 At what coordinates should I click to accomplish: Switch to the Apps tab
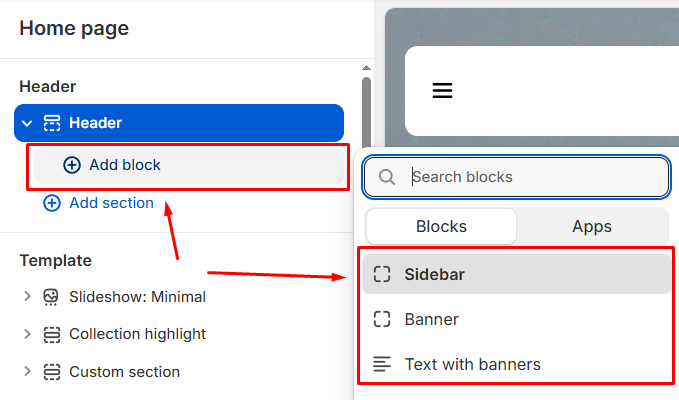click(592, 226)
